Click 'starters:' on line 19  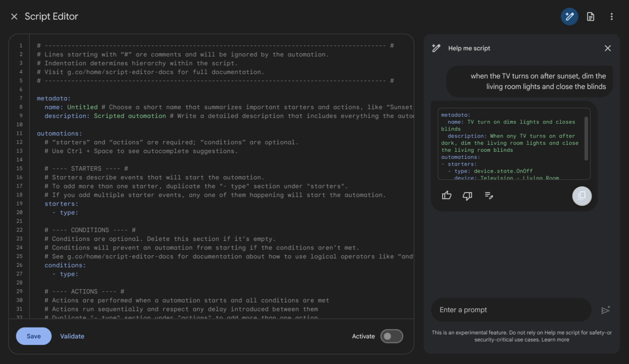(x=61, y=204)
